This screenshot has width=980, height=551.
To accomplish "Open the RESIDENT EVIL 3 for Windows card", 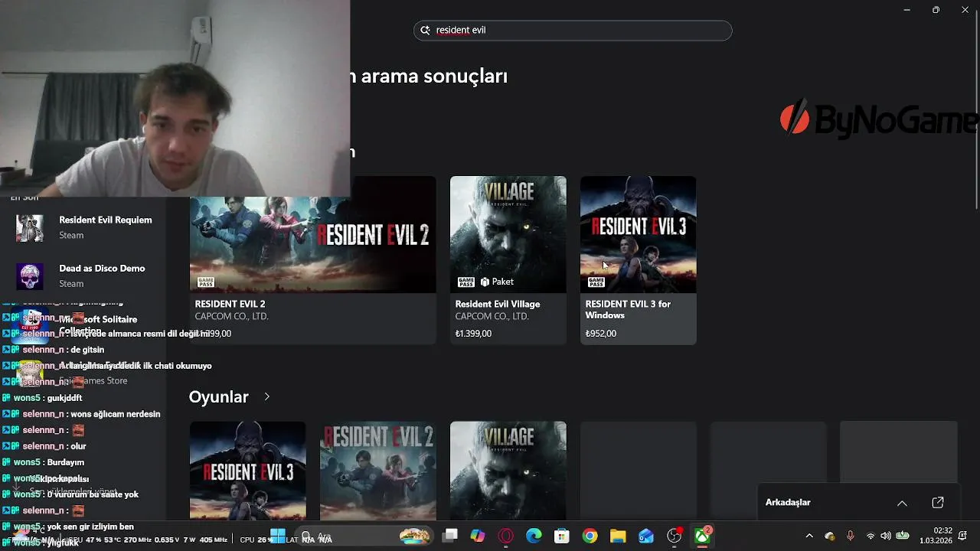I will tap(639, 260).
